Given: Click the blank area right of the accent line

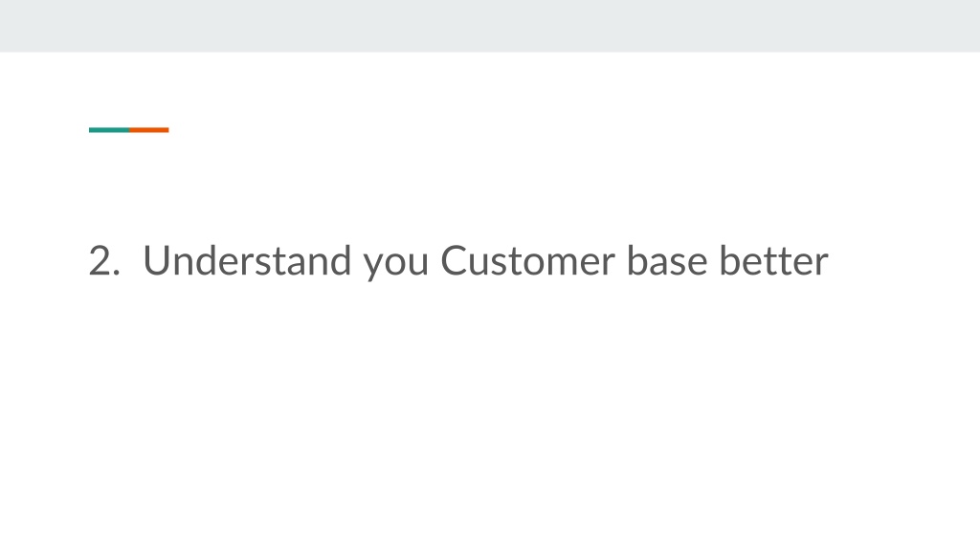Looking at the screenshot, I should tap(563, 130).
